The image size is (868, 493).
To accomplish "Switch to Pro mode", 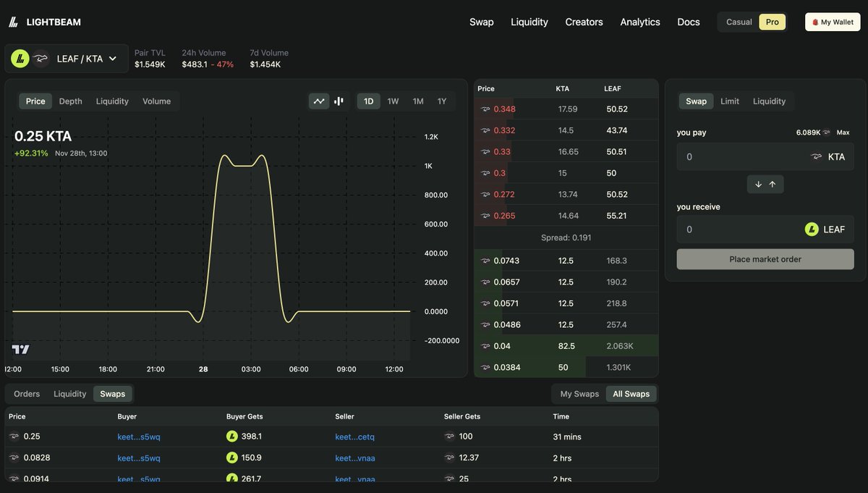I will pyautogui.click(x=773, y=22).
